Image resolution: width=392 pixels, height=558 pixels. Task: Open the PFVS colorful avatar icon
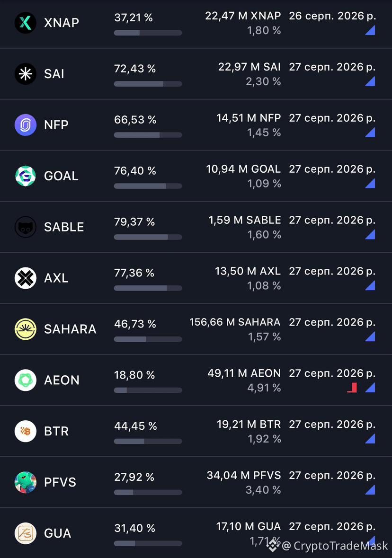tap(25, 482)
